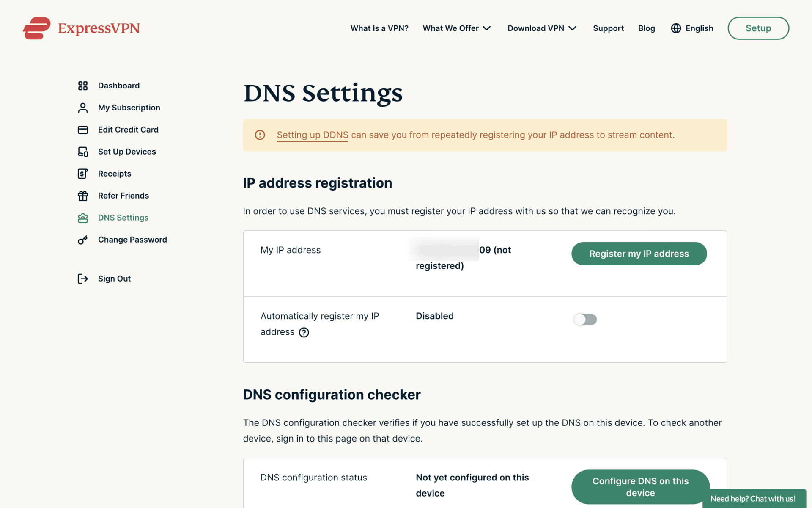Click the Edit Credit Card icon
Screen dimensions: 812x508
[x=83, y=130]
